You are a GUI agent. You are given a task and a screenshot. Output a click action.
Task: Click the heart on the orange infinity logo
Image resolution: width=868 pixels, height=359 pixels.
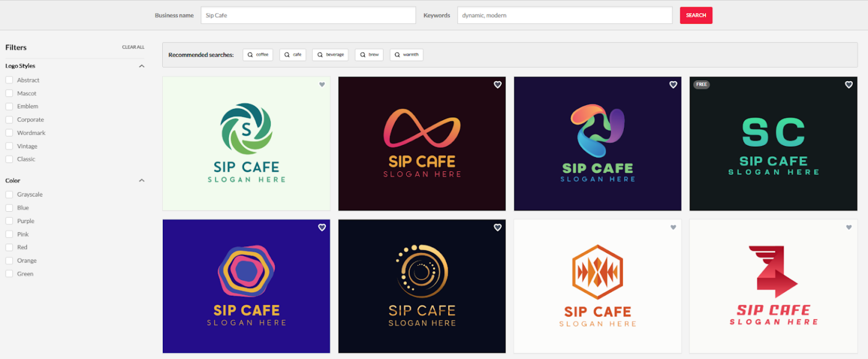click(497, 84)
